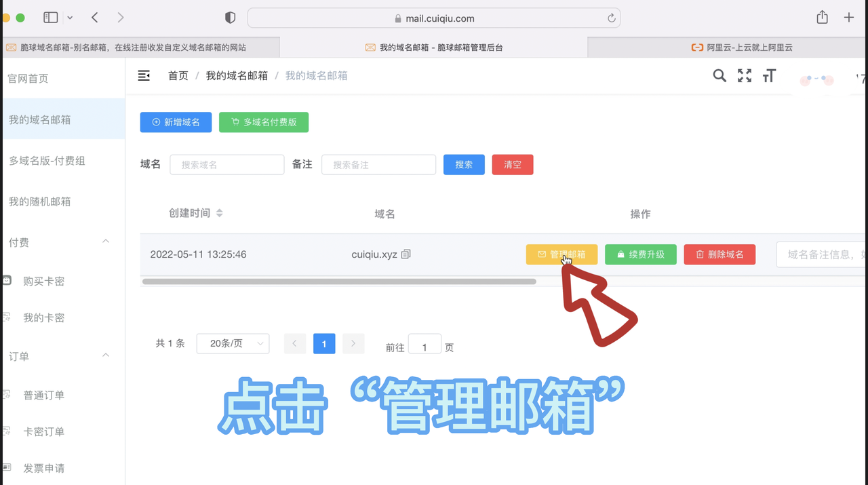Collapse the sidebar with the hamburger icon
868x485 pixels.
click(x=144, y=75)
